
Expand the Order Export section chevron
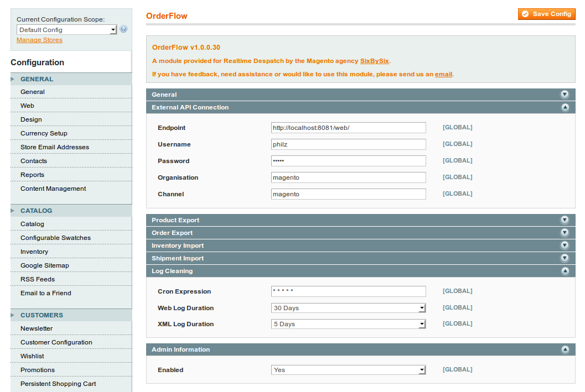(565, 232)
